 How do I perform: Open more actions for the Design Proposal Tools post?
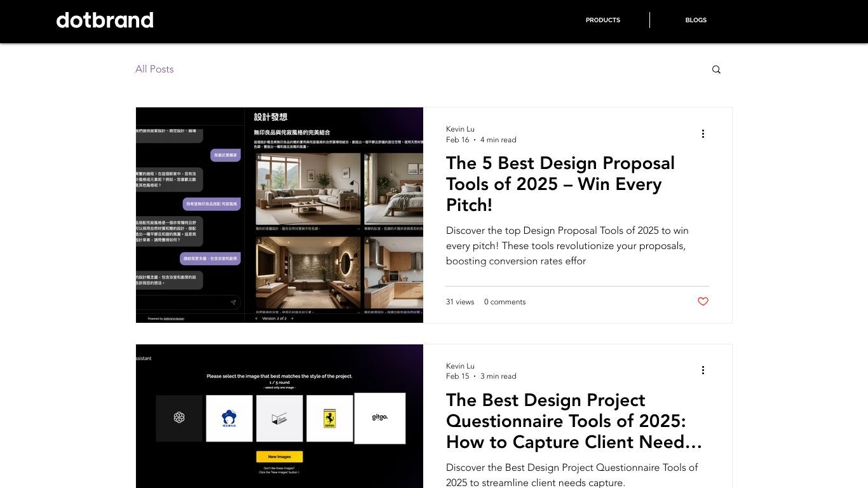[703, 133]
